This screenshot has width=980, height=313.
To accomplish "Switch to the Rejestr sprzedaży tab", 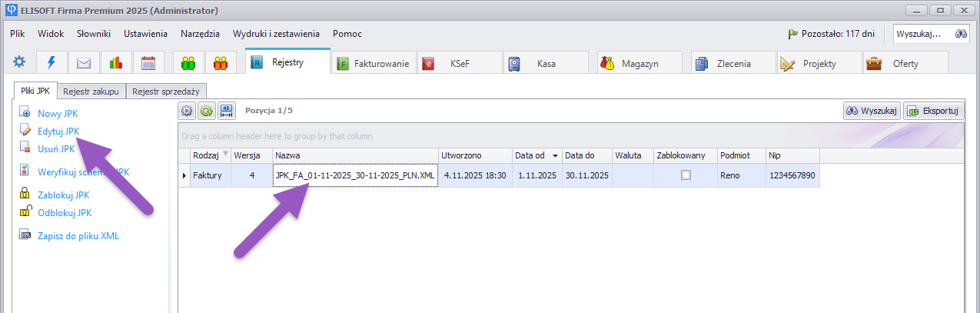I will coord(165,91).
